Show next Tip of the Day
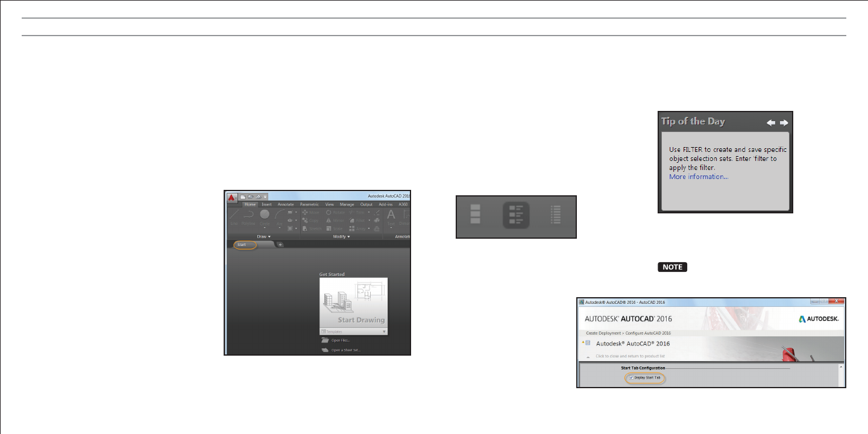868x434 pixels. [x=784, y=122]
